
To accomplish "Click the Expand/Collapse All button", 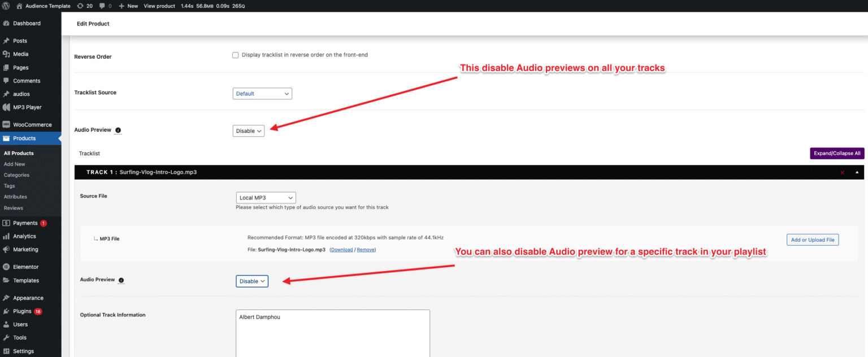I will coord(837,153).
